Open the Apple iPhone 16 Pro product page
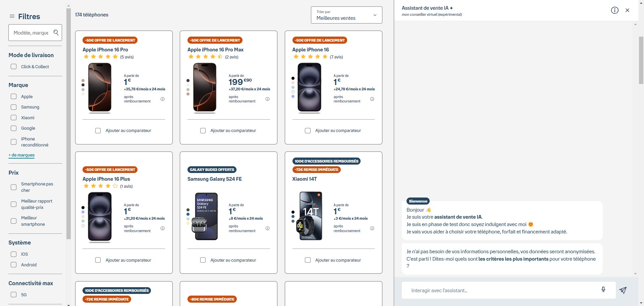The image size is (644, 306). pyautogui.click(x=105, y=49)
